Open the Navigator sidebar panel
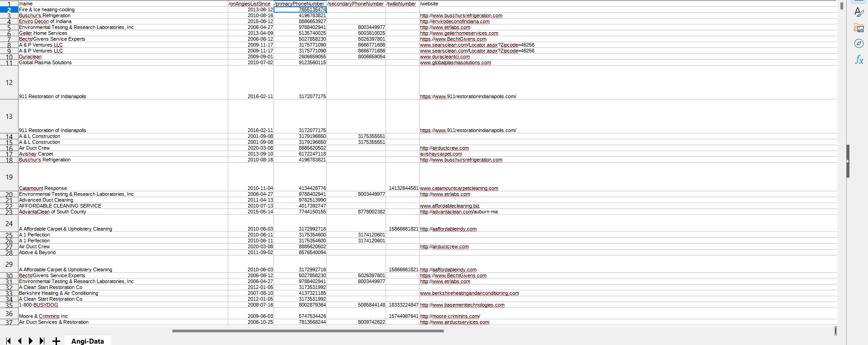Screen dimensions: 868x345 [x=859, y=43]
